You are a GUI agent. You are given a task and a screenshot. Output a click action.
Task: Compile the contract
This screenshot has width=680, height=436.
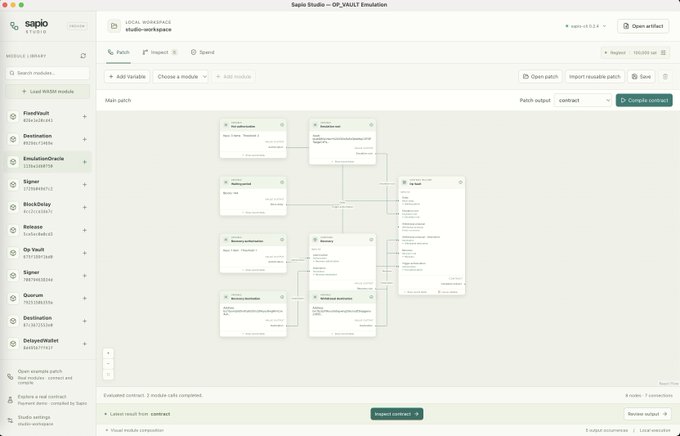pyautogui.click(x=644, y=100)
